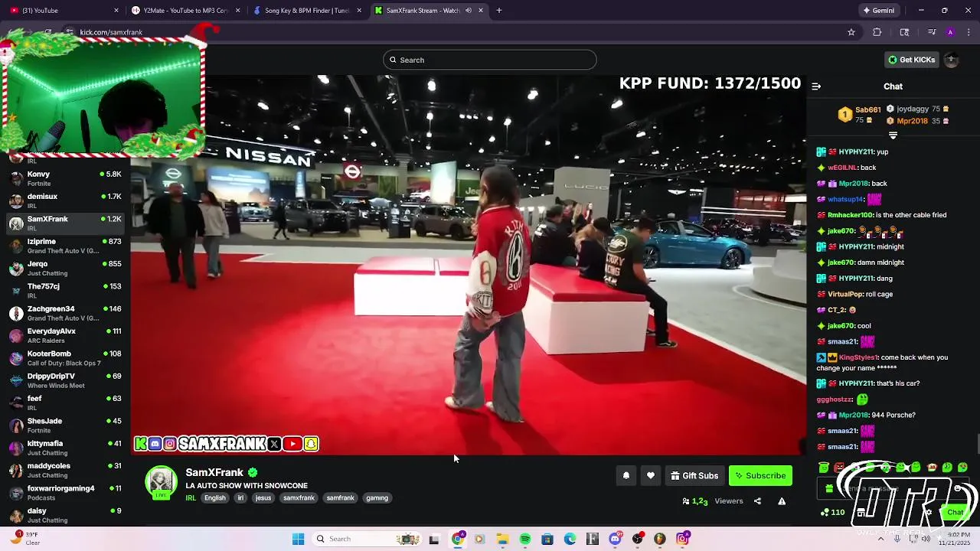This screenshot has height=551, width=980.
Task: Expand the chat leaderboard with the down chevron
Action: 893,135
